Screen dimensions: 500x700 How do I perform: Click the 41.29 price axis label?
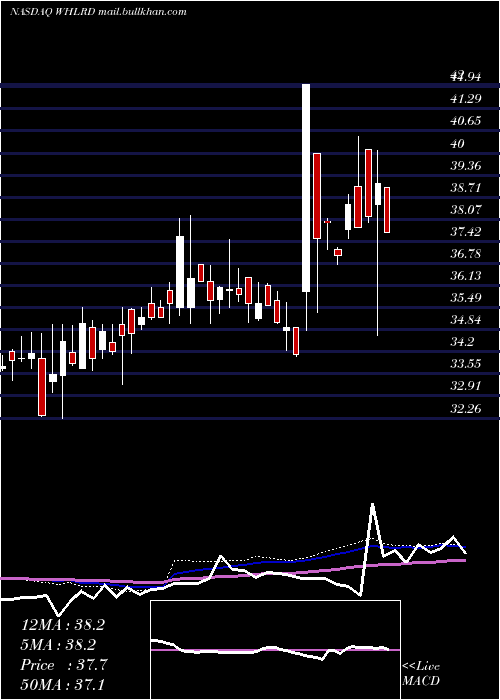click(x=466, y=99)
